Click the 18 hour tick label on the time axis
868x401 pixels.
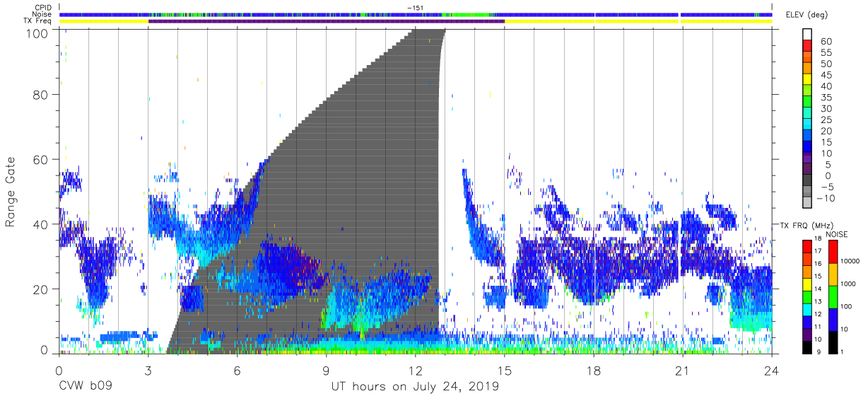(594, 369)
